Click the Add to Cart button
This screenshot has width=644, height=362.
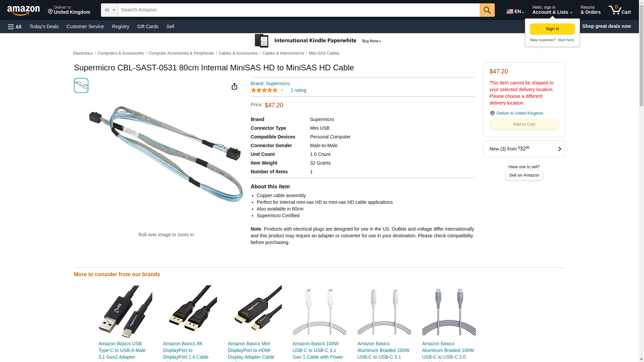click(524, 124)
